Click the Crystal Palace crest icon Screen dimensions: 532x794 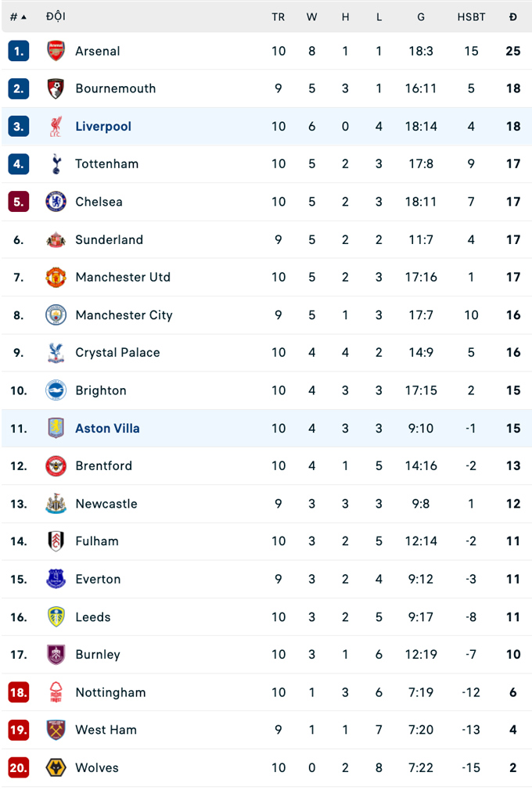(x=56, y=353)
